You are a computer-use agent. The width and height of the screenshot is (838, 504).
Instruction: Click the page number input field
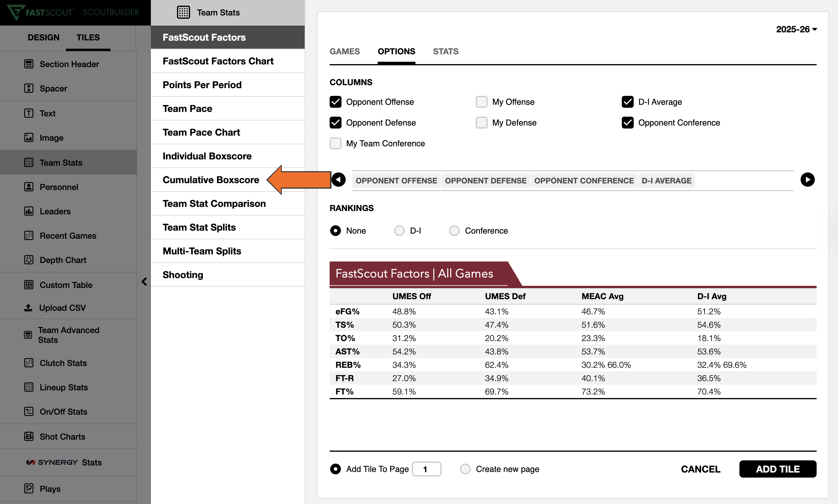426,469
